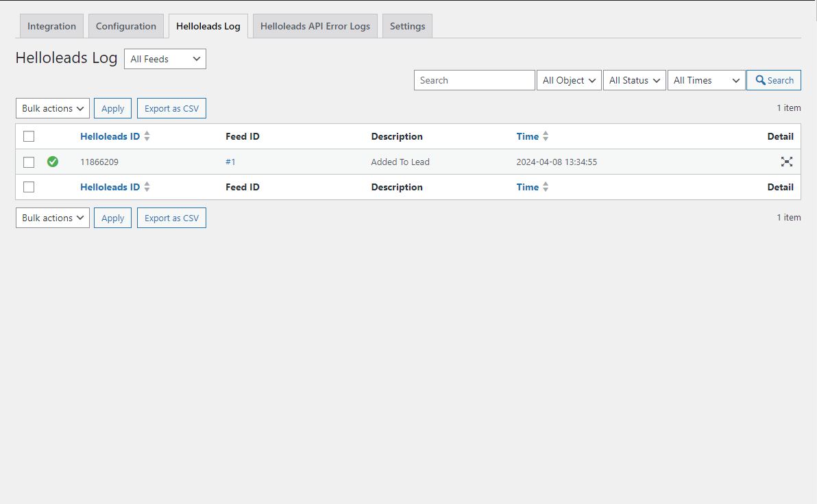Click green success status icon for 11866209
817x504 pixels.
tap(53, 162)
